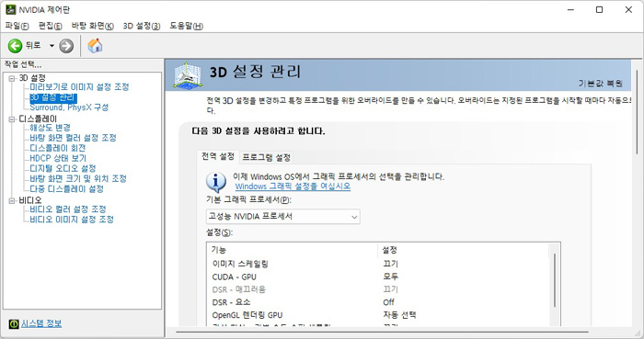Select the 이미지 스케일링 setting row
644x339 pixels.
pyautogui.click(x=377, y=264)
